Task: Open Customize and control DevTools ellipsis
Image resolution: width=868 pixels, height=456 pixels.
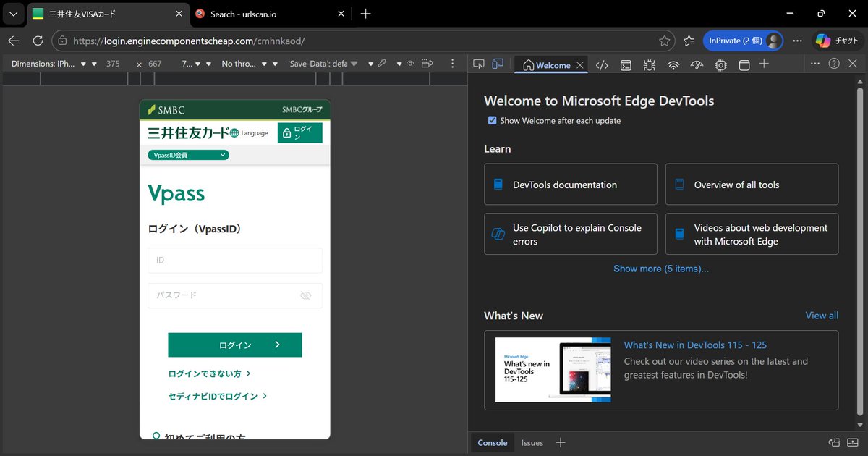Action: tap(814, 64)
